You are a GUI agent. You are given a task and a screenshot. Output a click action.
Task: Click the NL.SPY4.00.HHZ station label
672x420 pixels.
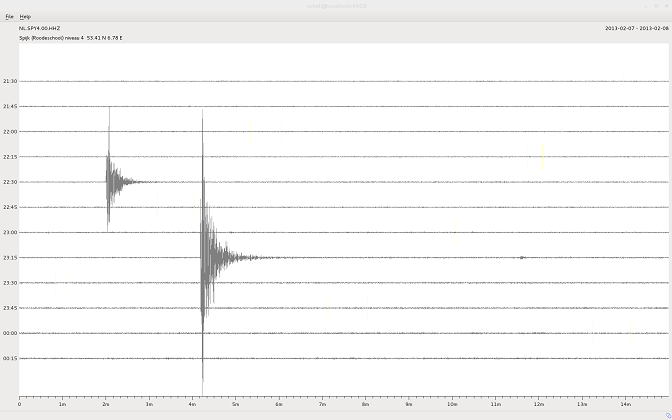(x=40, y=28)
